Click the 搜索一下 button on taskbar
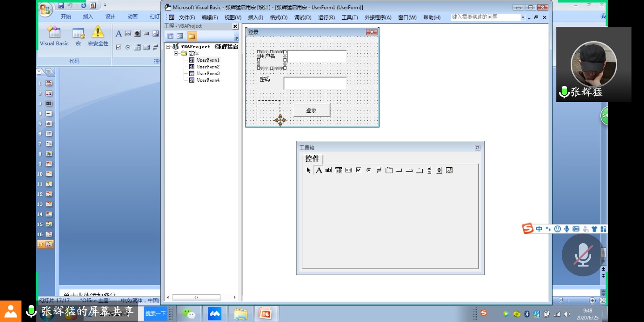Viewport: 644px width, 322px height. (x=156, y=314)
